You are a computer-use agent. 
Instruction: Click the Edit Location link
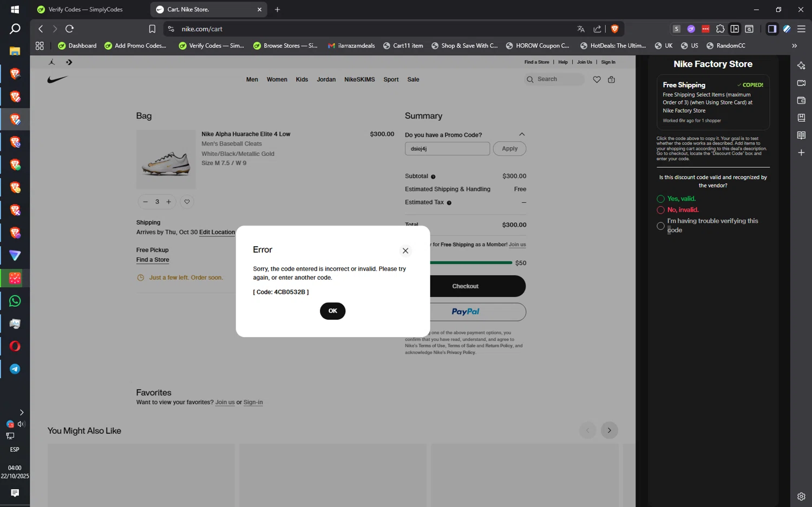click(217, 232)
